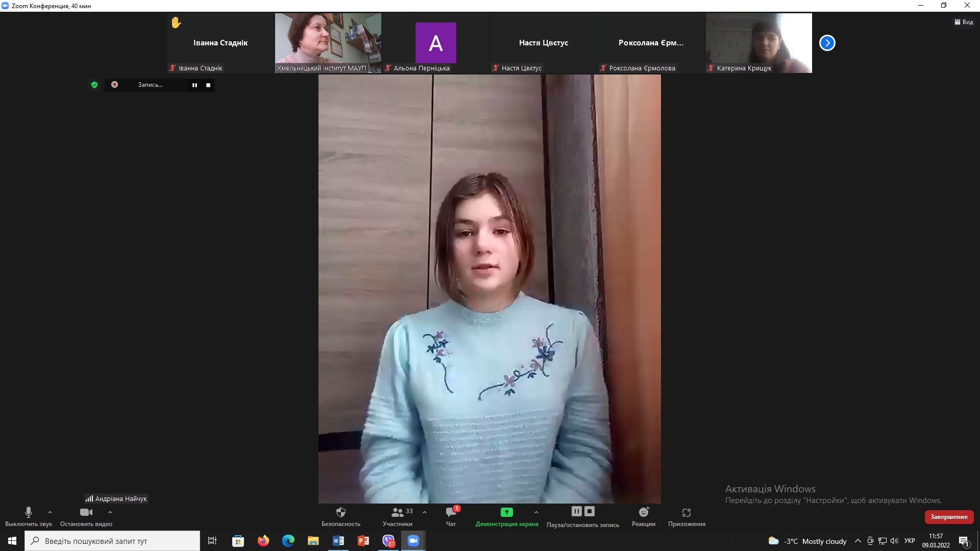
Task: Click the green encryption shield icon
Action: click(x=94, y=85)
